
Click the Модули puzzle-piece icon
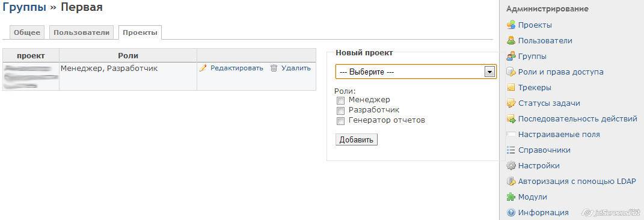(x=511, y=197)
